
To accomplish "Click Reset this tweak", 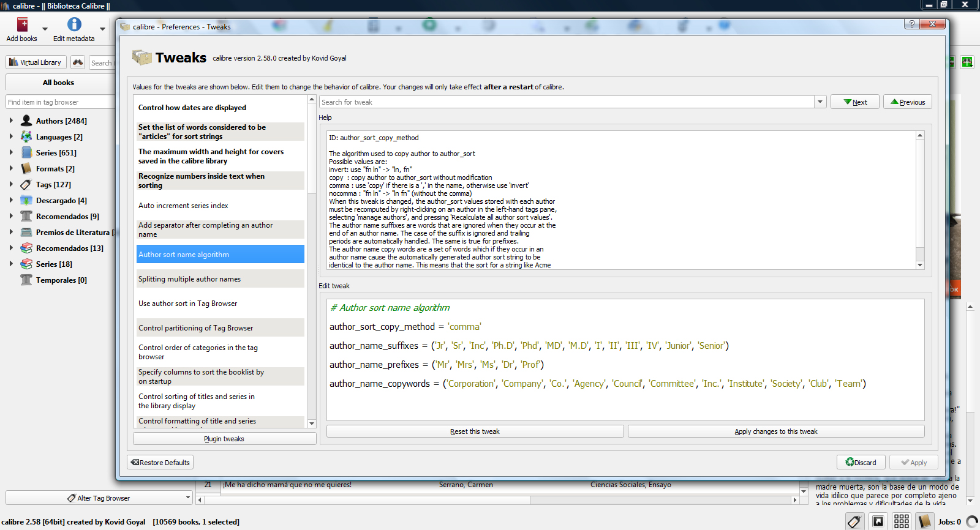I will 475,431.
